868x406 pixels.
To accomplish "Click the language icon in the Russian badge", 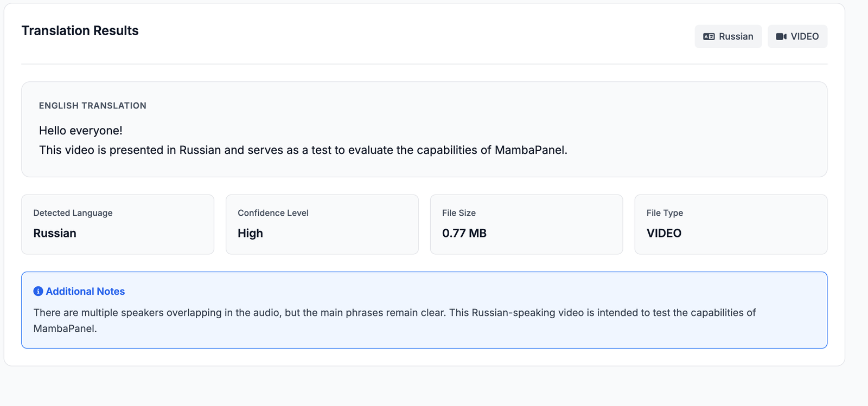I will pyautogui.click(x=709, y=36).
